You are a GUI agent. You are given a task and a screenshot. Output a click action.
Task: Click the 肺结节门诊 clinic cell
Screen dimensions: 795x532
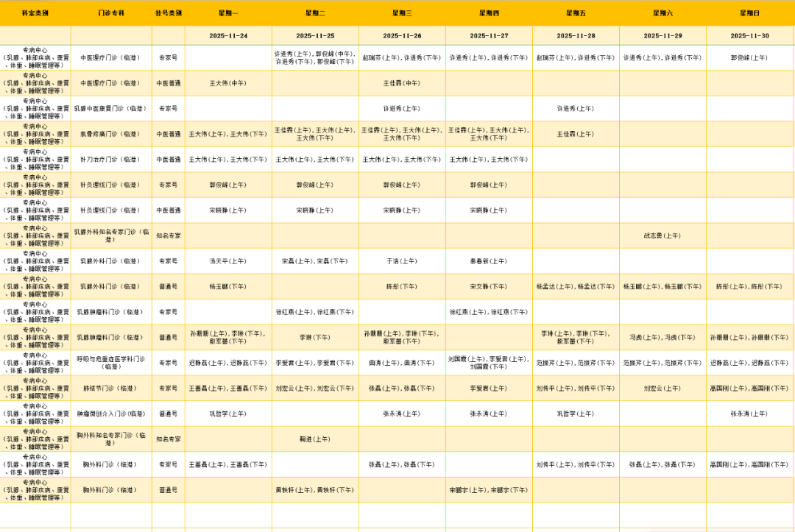[111, 388]
